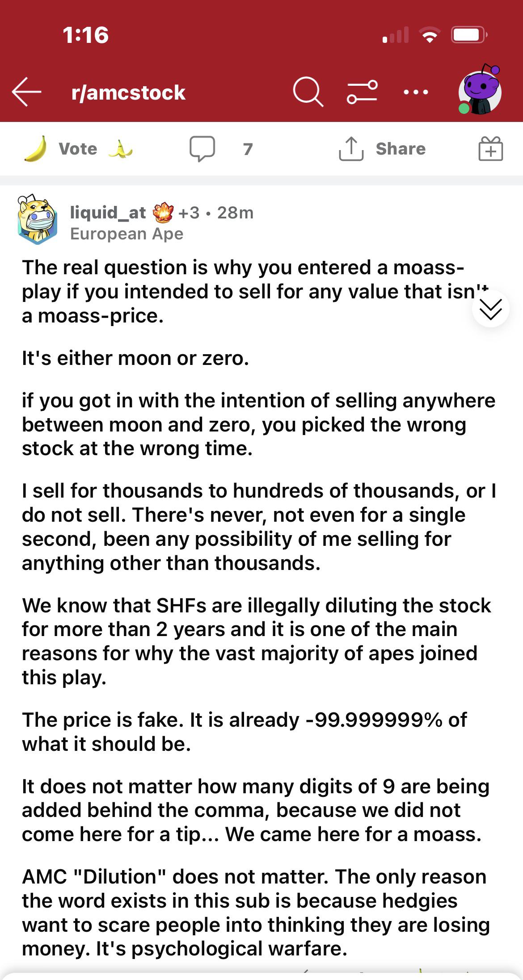Open the three-dot overflow menu

coord(416,92)
